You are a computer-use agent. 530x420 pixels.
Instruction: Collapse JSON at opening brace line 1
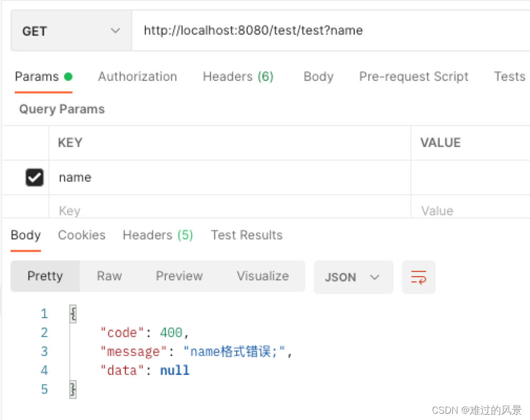(x=73, y=314)
